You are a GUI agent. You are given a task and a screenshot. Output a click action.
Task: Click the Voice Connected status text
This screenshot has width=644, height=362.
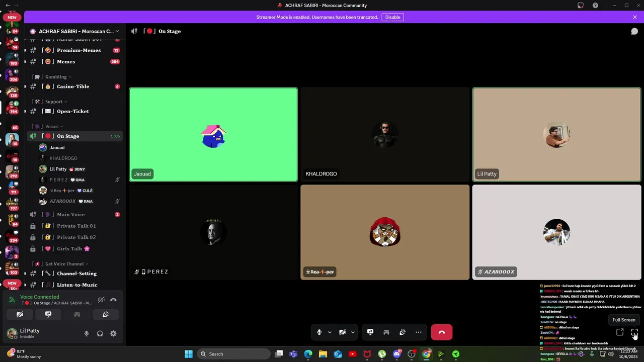(x=40, y=297)
